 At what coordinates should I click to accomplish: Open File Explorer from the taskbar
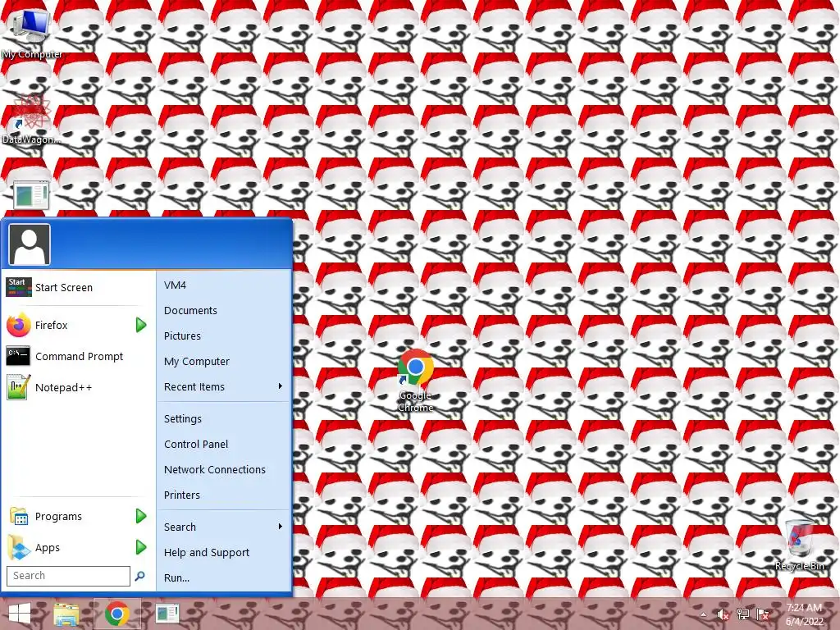pyautogui.click(x=66, y=614)
